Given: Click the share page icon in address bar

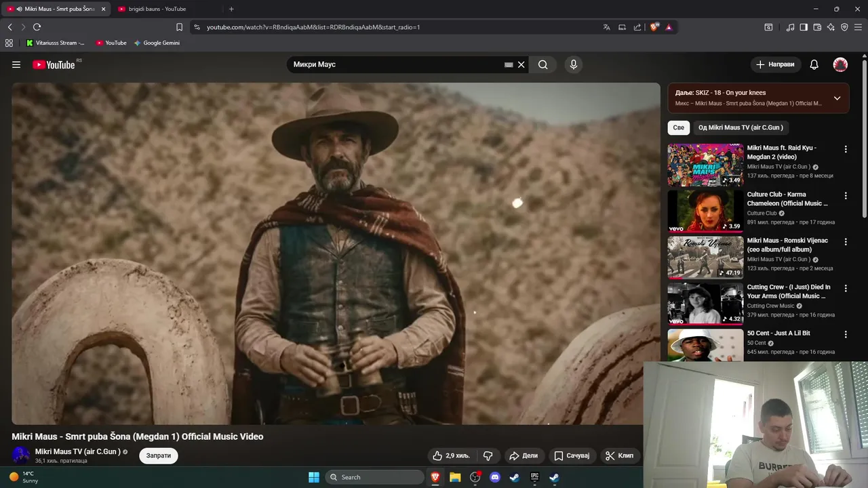Looking at the screenshot, I should pyautogui.click(x=637, y=27).
